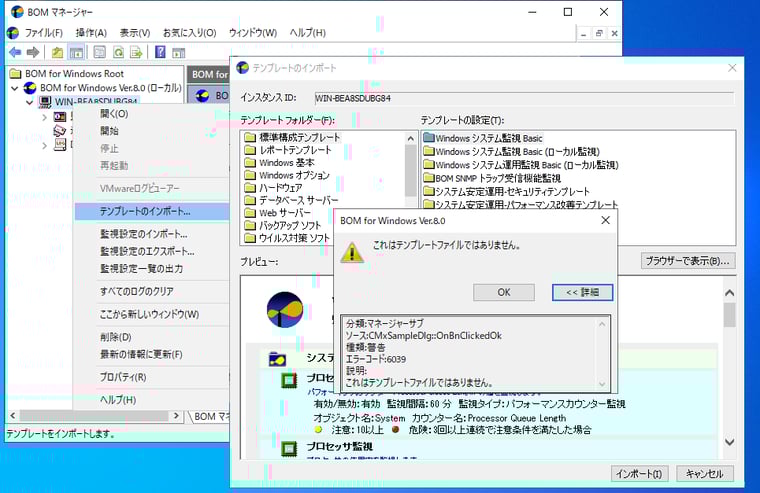Select the ハードウェア template folder
This screenshot has width=760, height=493.
tap(273, 188)
